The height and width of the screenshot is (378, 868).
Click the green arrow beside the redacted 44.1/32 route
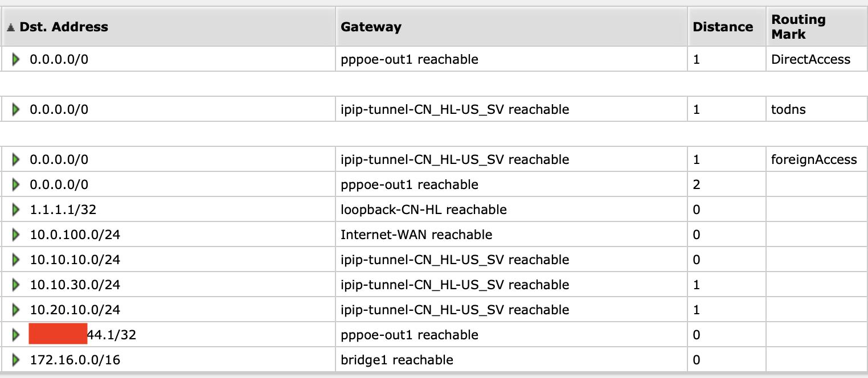(x=16, y=335)
